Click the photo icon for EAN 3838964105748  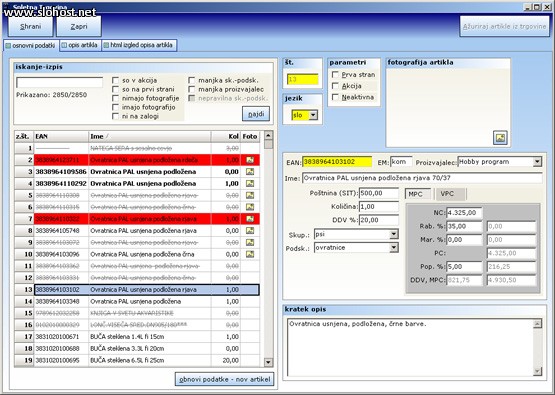250,230
